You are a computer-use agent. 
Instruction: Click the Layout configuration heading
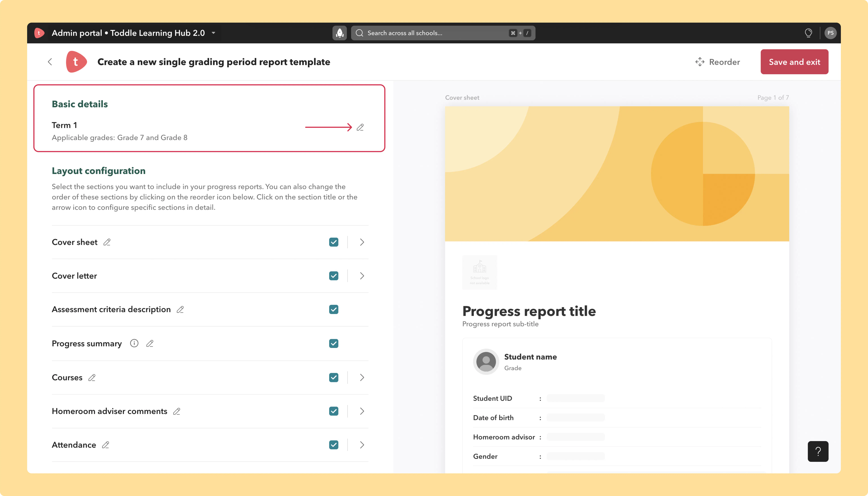(x=98, y=171)
